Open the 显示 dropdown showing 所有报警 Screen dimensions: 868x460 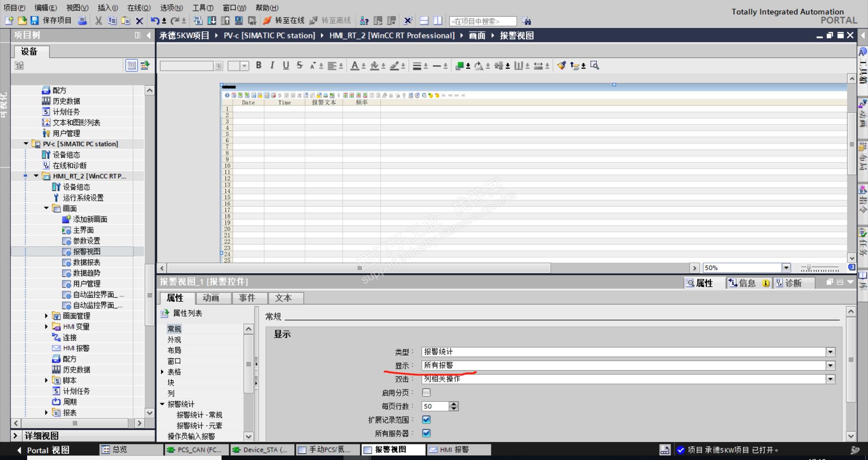click(830, 365)
